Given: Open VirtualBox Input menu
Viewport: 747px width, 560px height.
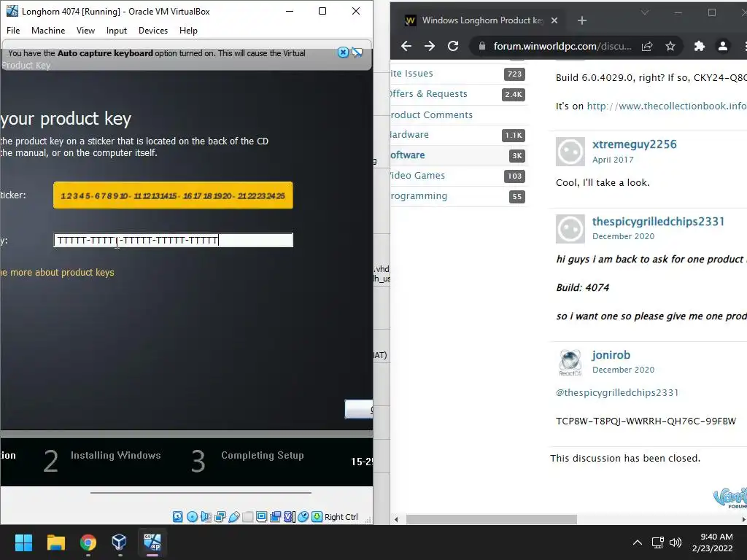Looking at the screenshot, I should [x=117, y=31].
